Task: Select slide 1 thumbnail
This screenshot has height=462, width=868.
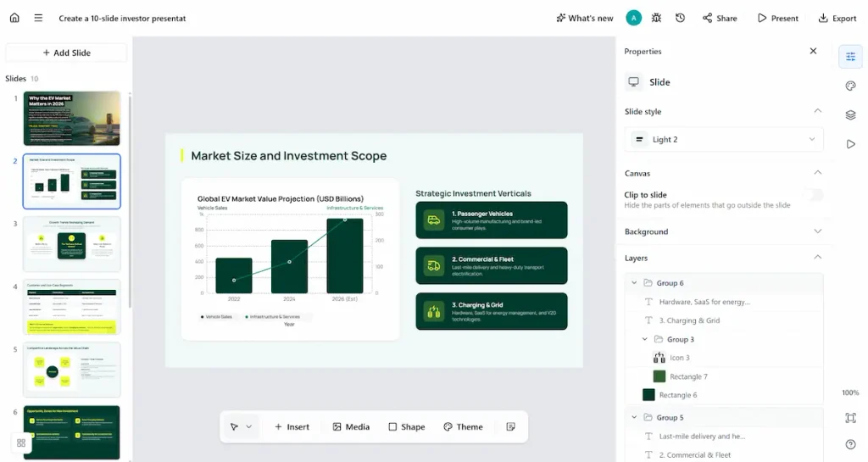Action: pyautogui.click(x=72, y=119)
